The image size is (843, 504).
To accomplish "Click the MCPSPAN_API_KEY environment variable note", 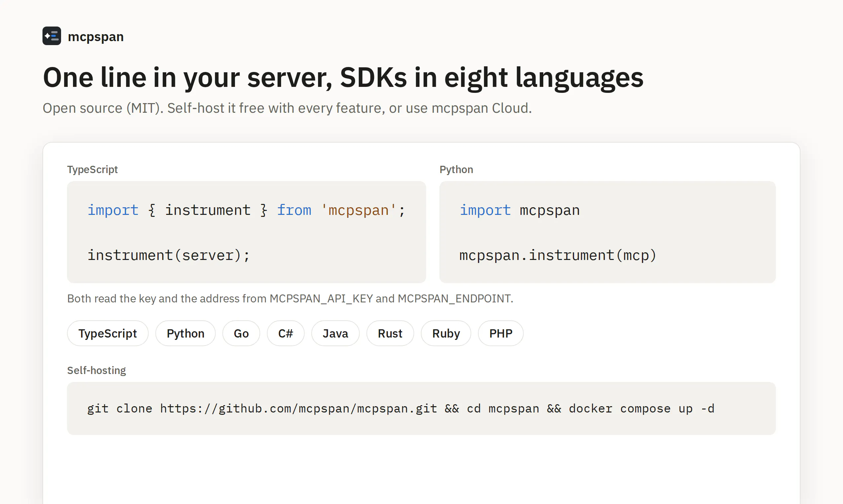I will 290,298.
